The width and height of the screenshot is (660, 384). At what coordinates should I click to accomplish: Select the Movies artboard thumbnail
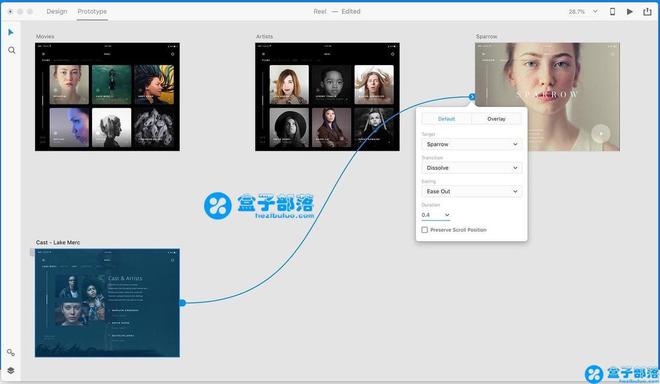tap(107, 96)
